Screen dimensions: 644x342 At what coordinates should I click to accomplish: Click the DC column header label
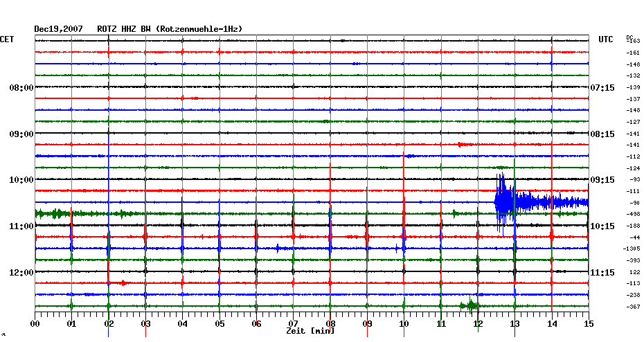tap(629, 37)
